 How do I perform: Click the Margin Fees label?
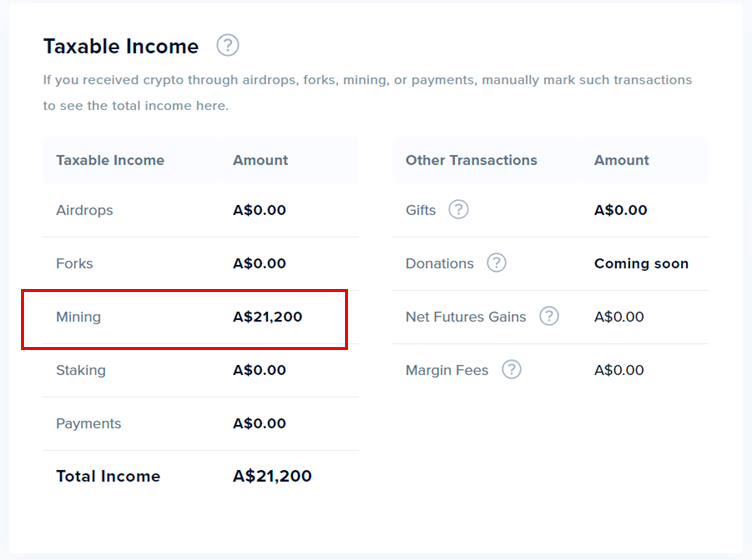[x=447, y=370]
